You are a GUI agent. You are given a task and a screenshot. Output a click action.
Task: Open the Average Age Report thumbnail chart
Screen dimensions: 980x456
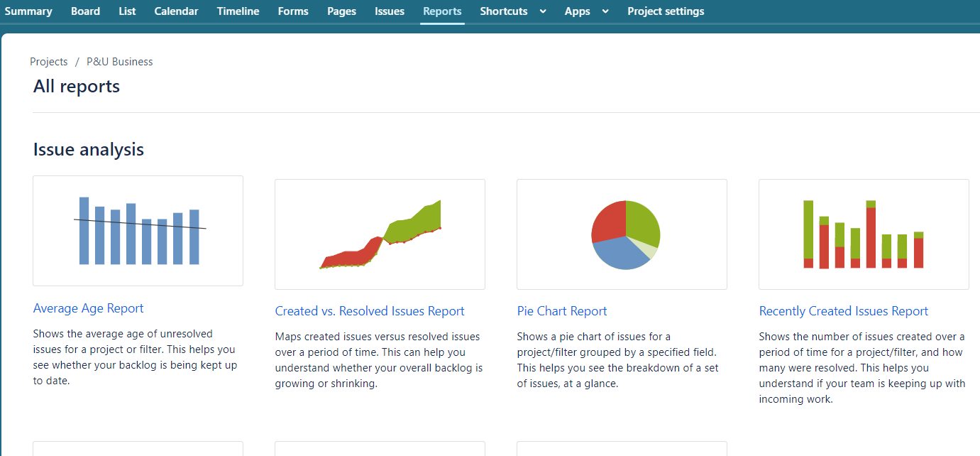click(x=137, y=230)
